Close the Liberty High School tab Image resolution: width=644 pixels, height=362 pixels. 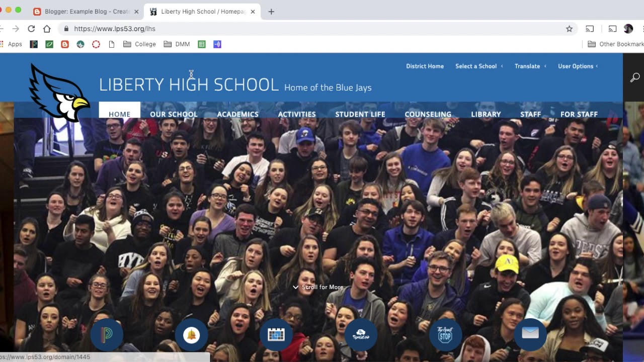point(253,12)
